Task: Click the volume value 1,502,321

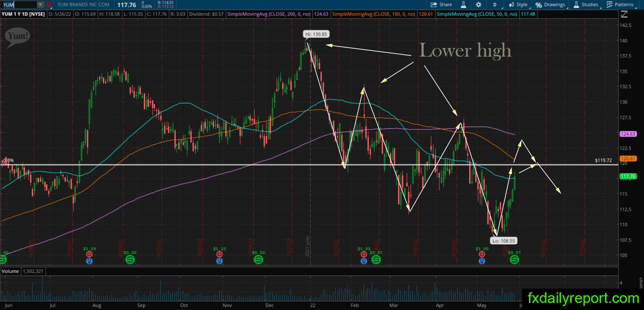Action: [x=33, y=271]
